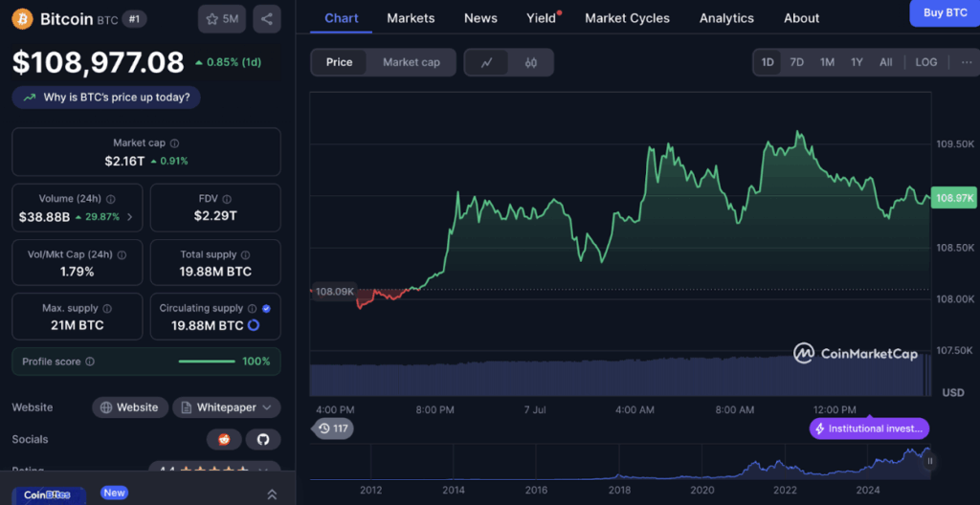Image resolution: width=980 pixels, height=505 pixels.
Task: Open the Markets tab
Action: (411, 18)
